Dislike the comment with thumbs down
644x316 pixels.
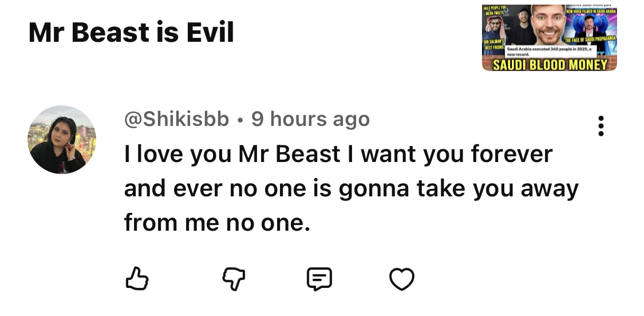[233, 279]
